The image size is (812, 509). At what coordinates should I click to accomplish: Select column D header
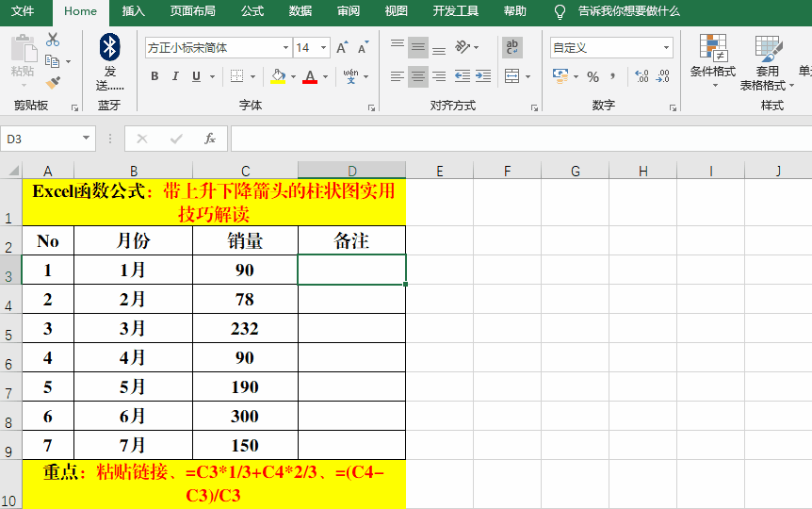coord(352,171)
